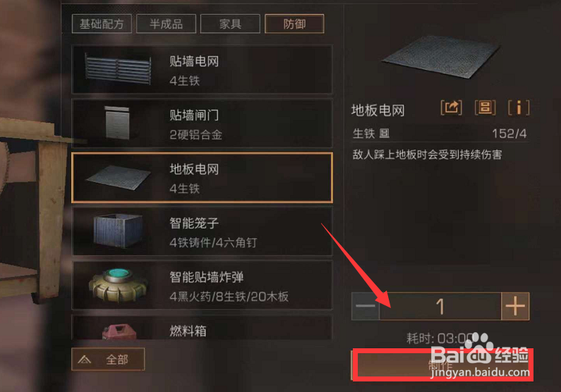This screenshot has width=561, height=392.
Task: Click the small icon next to 生铁
Action: tap(385, 134)
